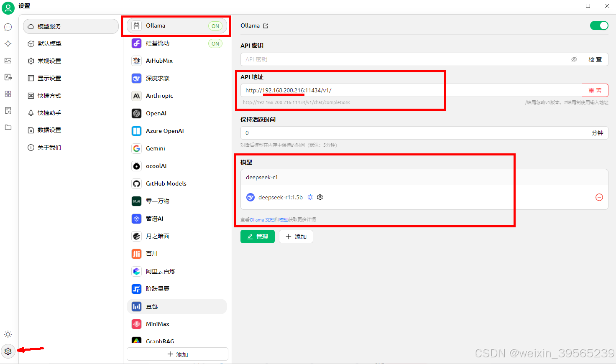This screenshot has width=616, height=364.
Task: Select Gemini provider
Action: point(176,149)
